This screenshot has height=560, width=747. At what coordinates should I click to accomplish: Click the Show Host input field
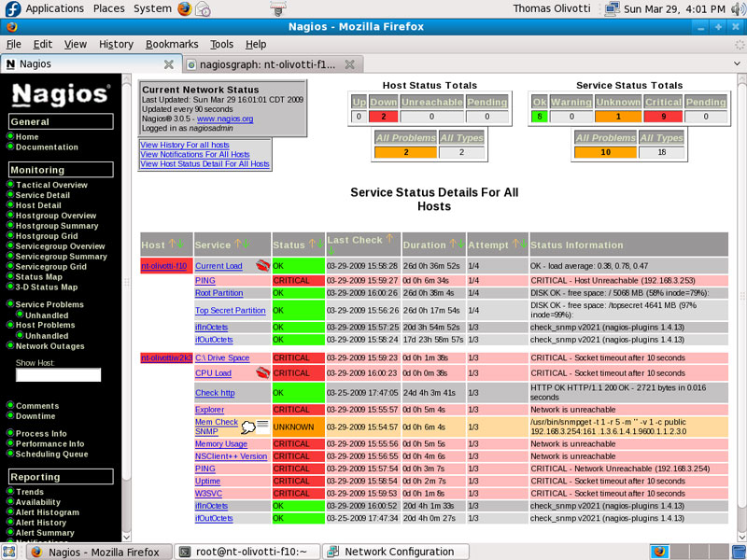(x=58, y=375)
